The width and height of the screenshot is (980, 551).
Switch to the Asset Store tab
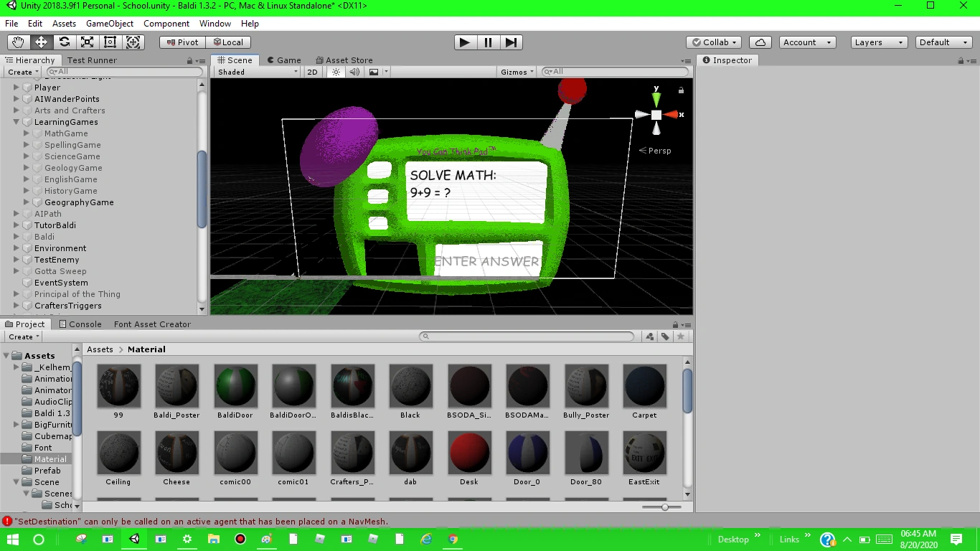(x=344, y=60)
